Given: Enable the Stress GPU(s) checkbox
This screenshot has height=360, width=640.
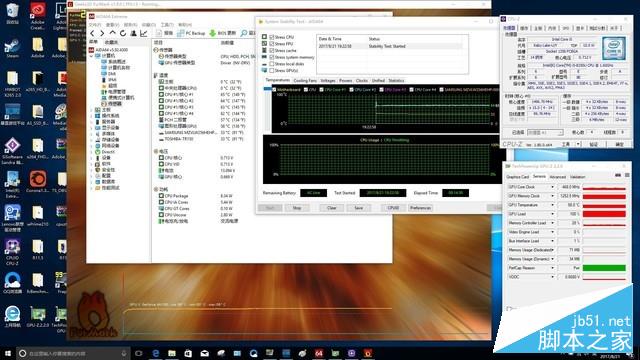Looking at the screenshot, I should (271, 71).
